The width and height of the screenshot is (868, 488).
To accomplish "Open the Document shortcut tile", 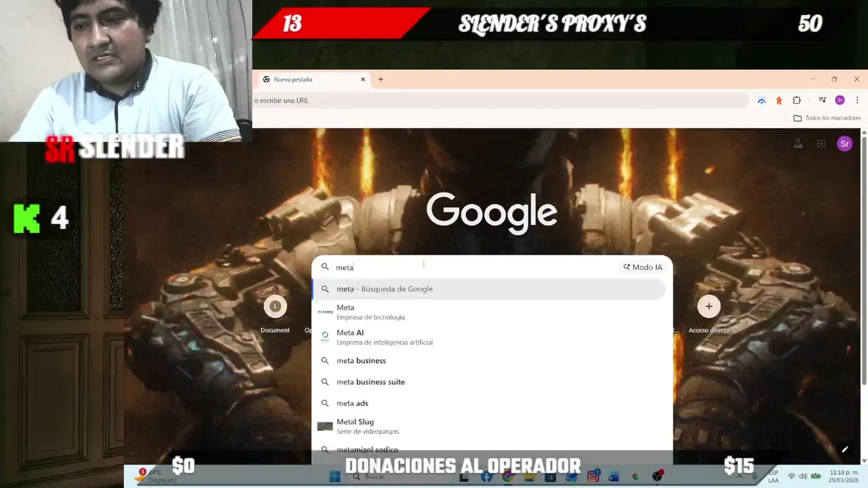I will click(x=275, y=316).
